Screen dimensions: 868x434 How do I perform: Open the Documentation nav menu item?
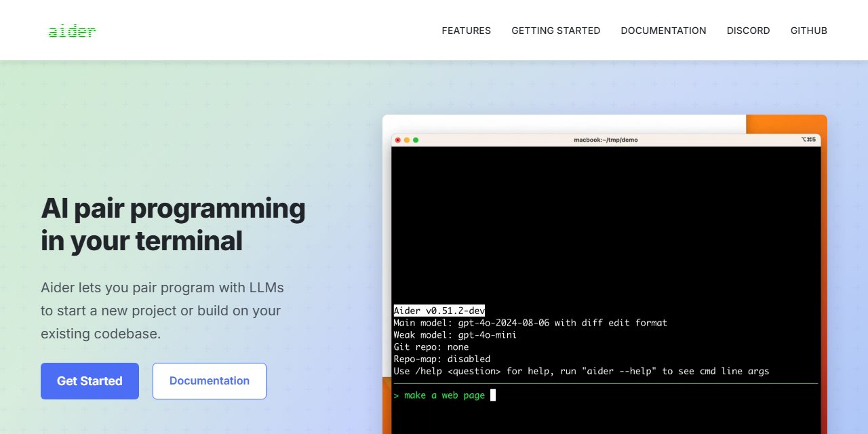[x=664, y=31]
